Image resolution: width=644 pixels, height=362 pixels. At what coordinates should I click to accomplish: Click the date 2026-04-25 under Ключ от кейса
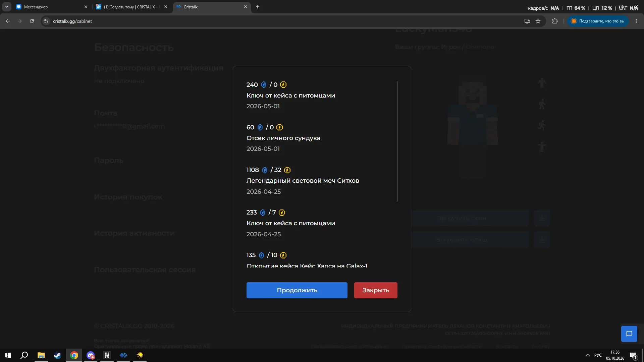264,234
